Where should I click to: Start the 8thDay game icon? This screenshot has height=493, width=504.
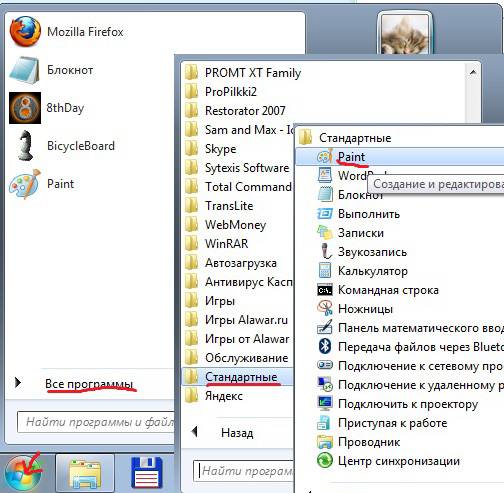tap(25, 108)
